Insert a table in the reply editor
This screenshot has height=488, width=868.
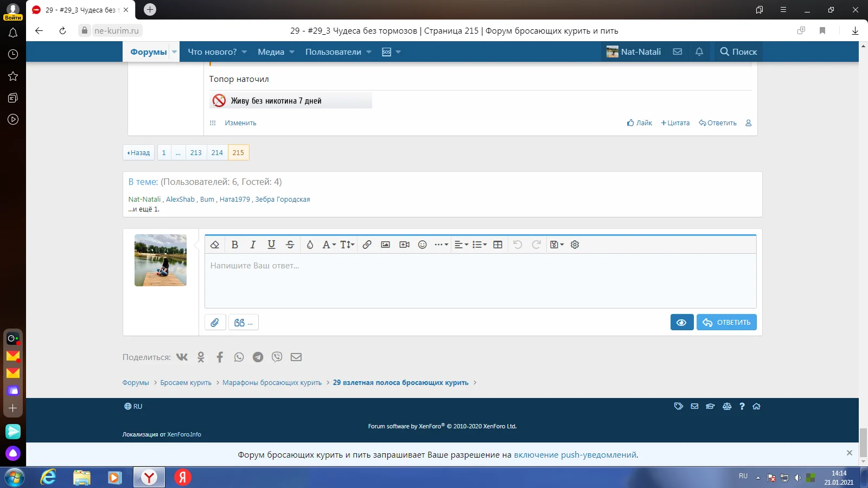[498, 245]
